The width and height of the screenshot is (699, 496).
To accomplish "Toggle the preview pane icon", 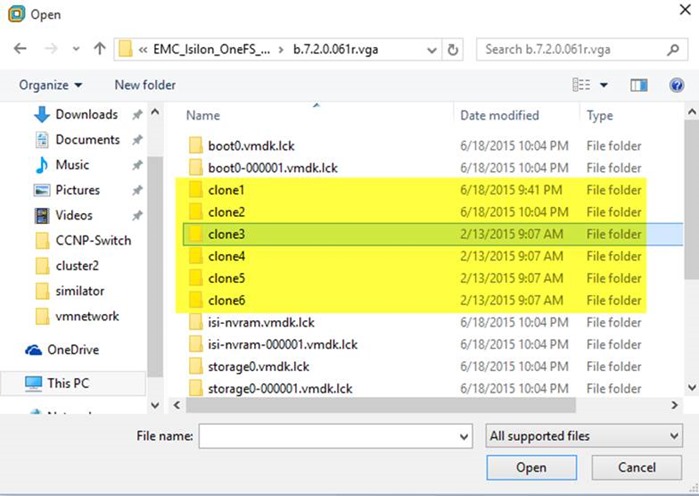I will click(638, 85).
